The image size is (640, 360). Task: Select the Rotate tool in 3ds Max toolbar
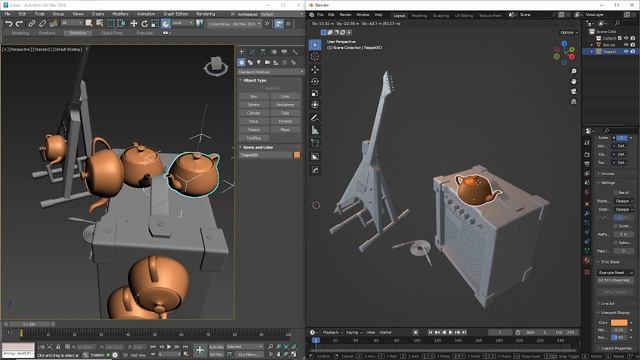[x=144, y=24]
